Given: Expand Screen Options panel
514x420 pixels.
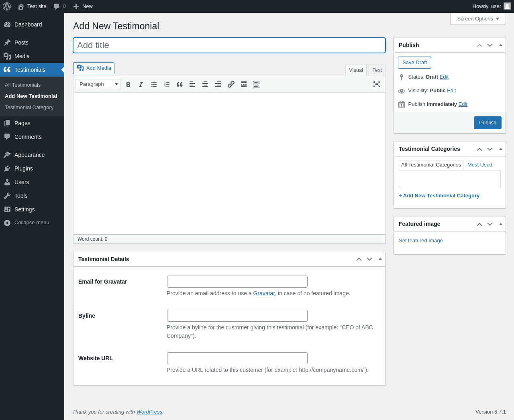Looking at the screenshot, I should [x=478, y=19].
